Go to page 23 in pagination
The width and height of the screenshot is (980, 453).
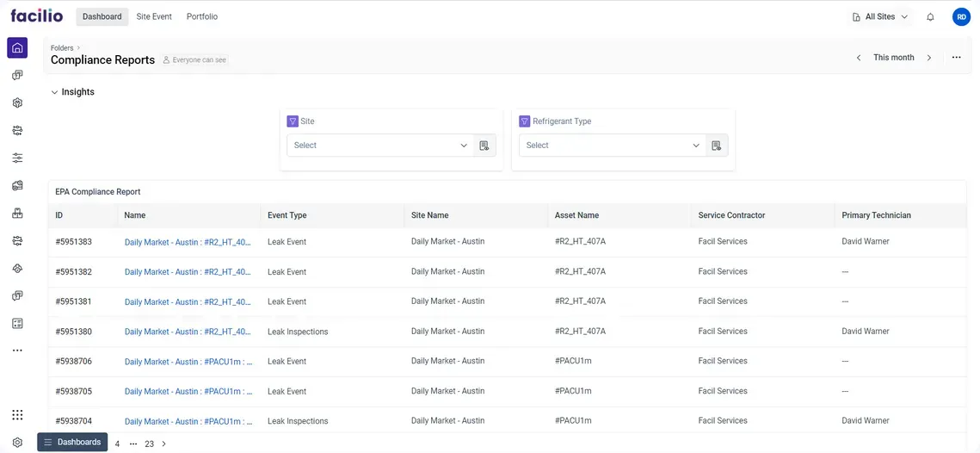pyautogui.click(x=149, y=444)
